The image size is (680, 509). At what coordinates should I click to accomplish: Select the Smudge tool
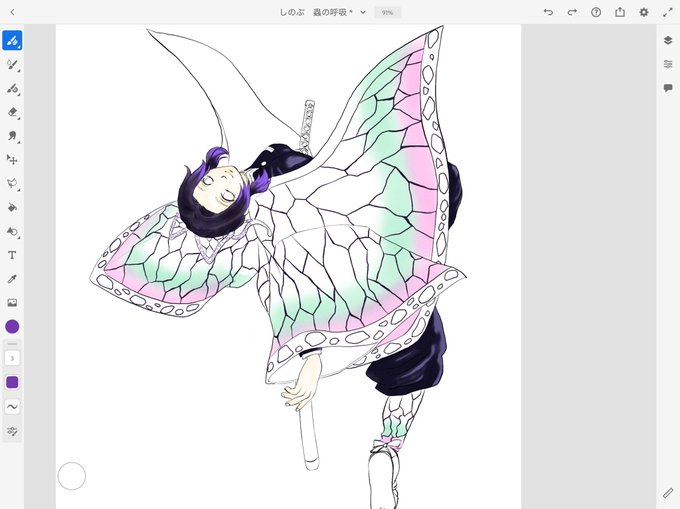coord(12,136)
